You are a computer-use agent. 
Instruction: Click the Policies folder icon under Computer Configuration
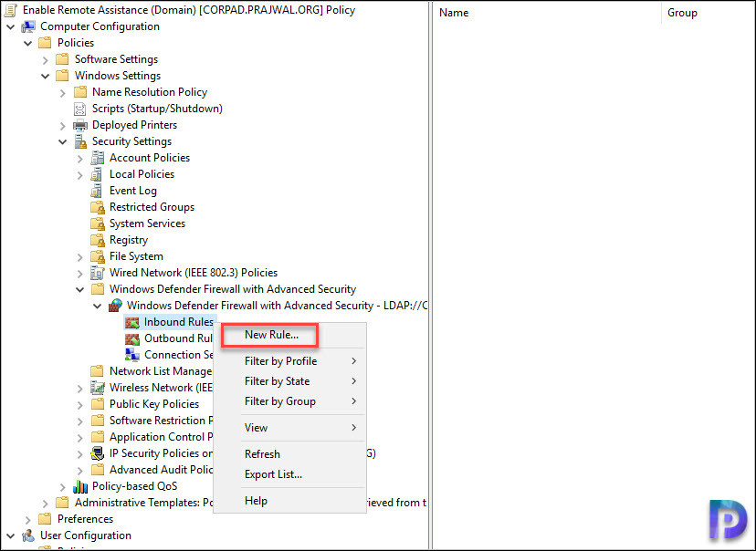pos(46,43)
